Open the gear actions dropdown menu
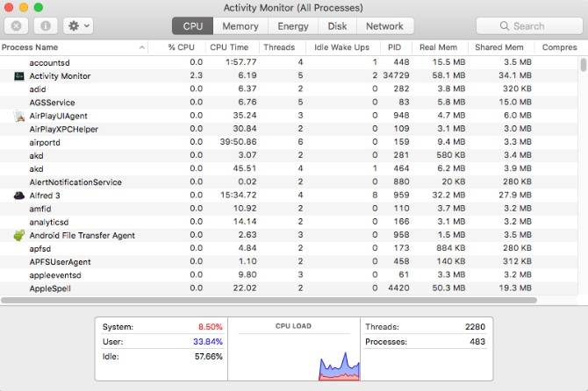588x391 pixels. coord(78,25)
